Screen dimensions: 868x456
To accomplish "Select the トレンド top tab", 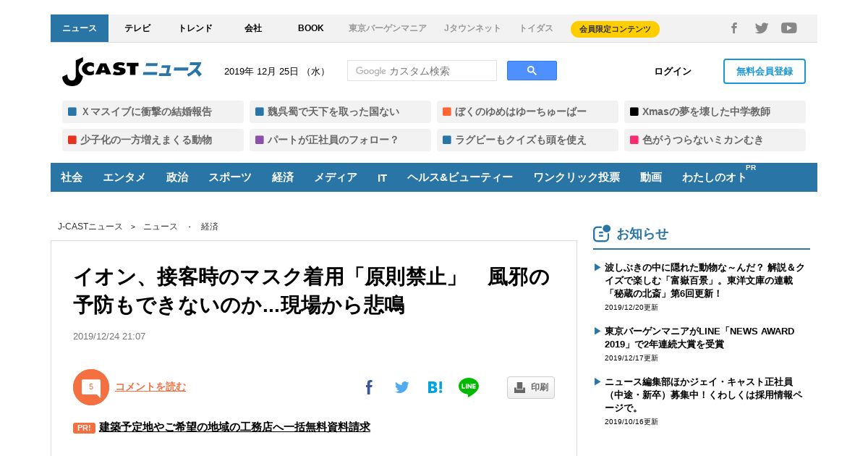I will tap(195, 28).
